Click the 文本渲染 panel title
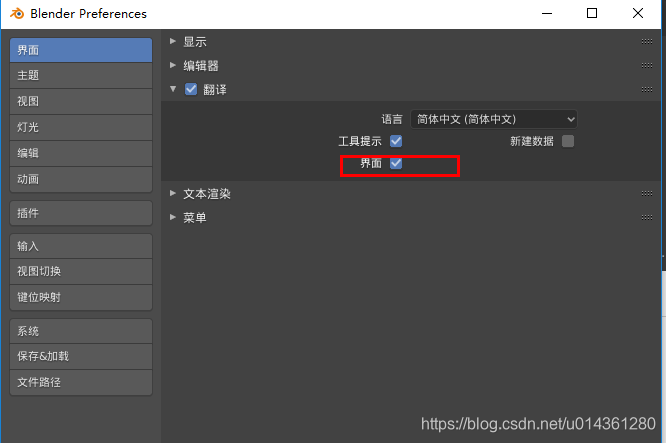Viewport: 666px width, 443px height. pyautogui.click(x=207, y=194)
